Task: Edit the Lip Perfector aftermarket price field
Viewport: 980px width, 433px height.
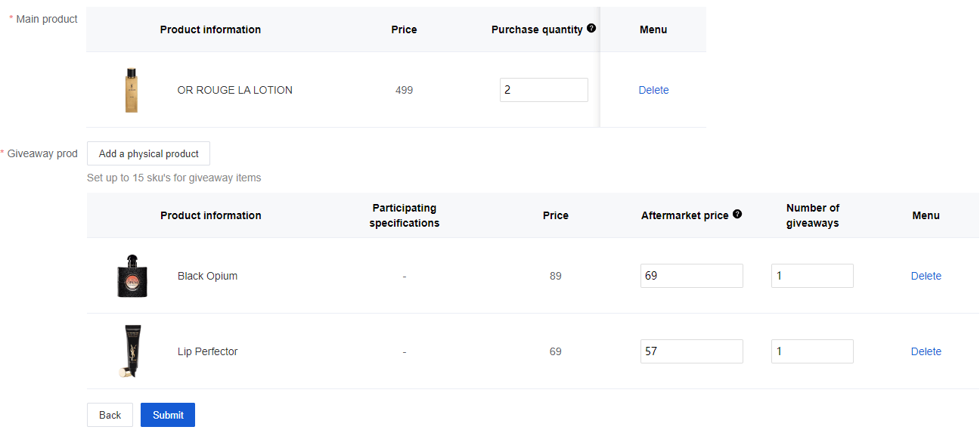Action: (x=691, y=351)
